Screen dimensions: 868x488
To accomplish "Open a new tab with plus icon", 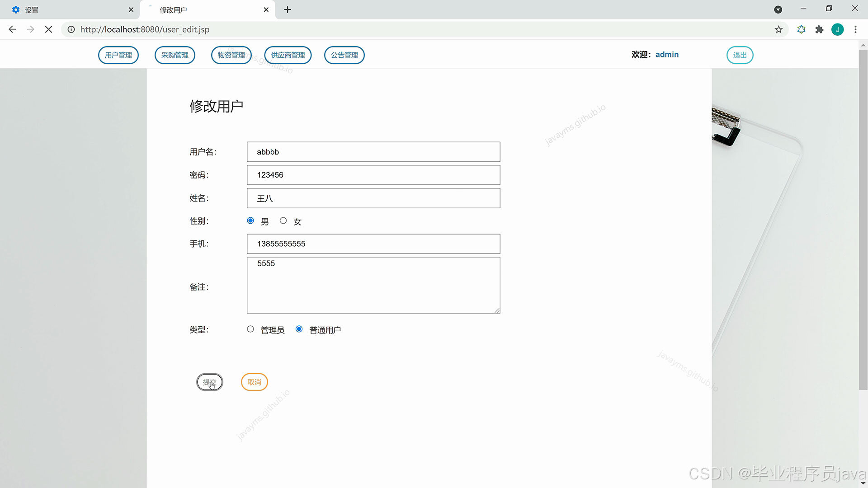I will click(x=288, y=9).
